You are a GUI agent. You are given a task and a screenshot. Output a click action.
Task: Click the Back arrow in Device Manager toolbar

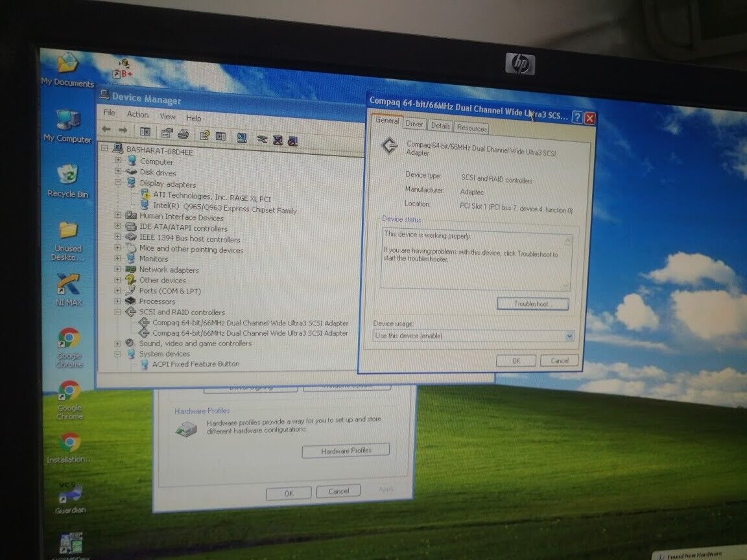106,130
